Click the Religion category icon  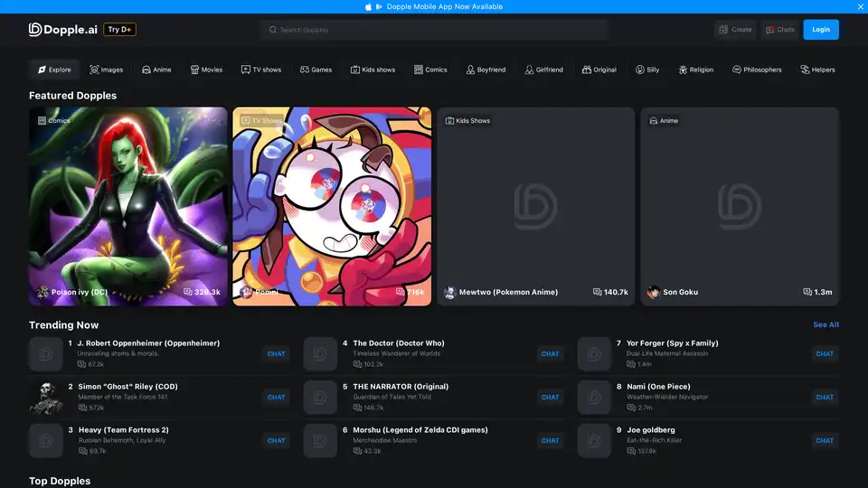tap(683, 70)
